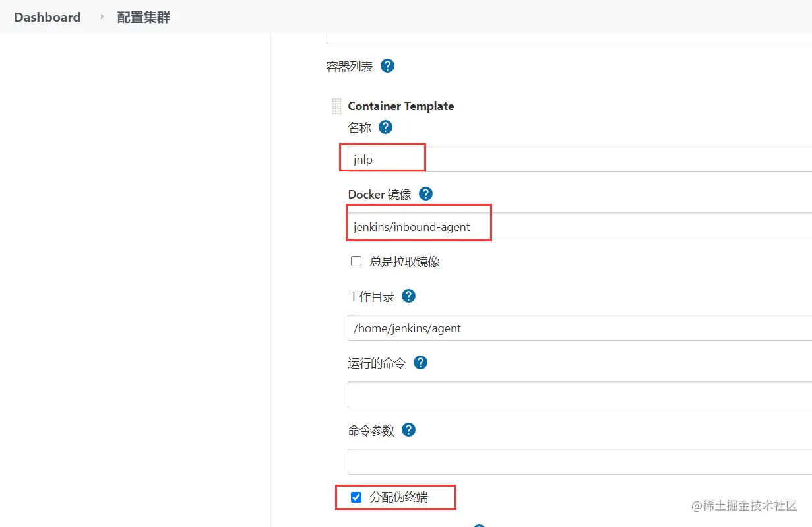Expand the breadcrumb arrow after Dashboard

click(x=102, y=16)
